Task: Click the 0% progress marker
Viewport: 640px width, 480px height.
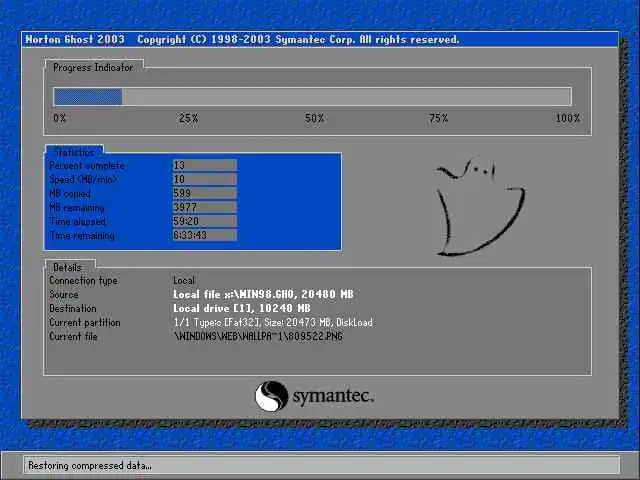Action: (60, 118)
